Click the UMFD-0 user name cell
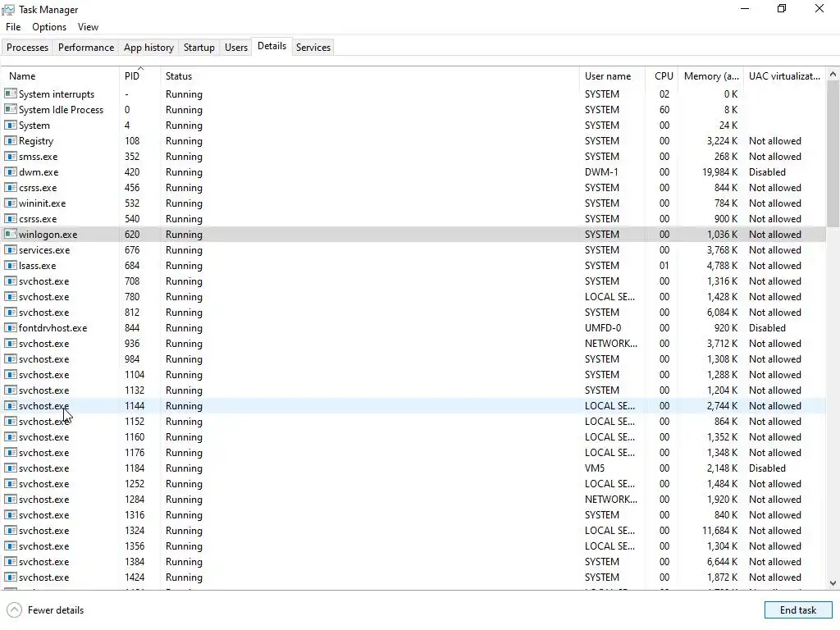840x630 pixels. (x=602, y=328)
